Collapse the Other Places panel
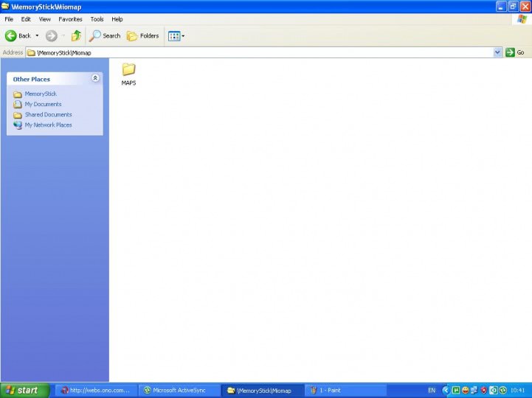The image size is (532, 398). [x=95, y=78]
